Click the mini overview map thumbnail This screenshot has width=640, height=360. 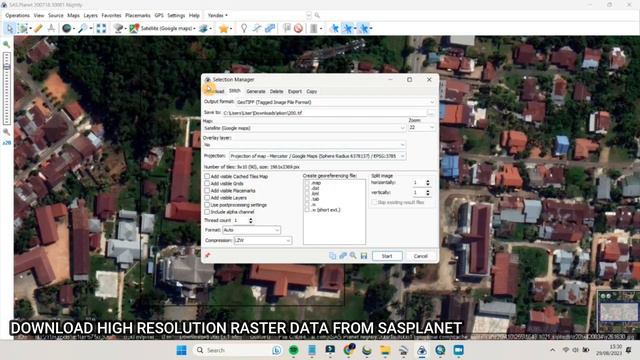point(618,311)
